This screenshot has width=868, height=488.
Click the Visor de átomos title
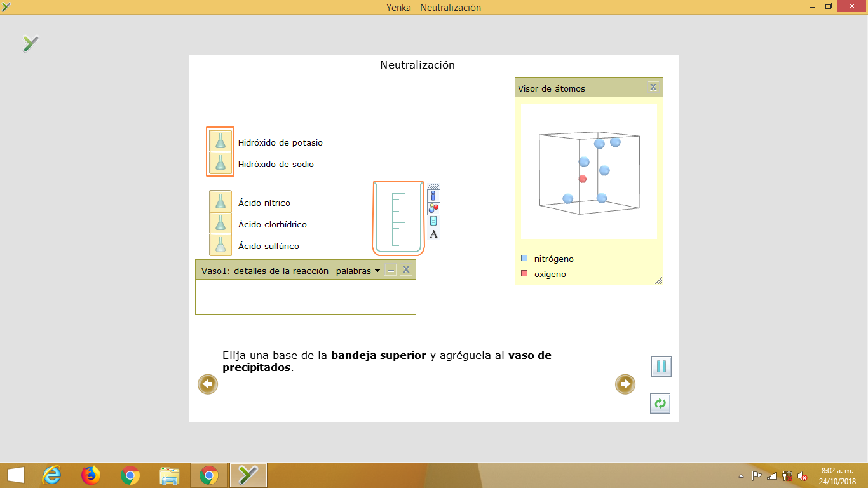click(552, 88)
